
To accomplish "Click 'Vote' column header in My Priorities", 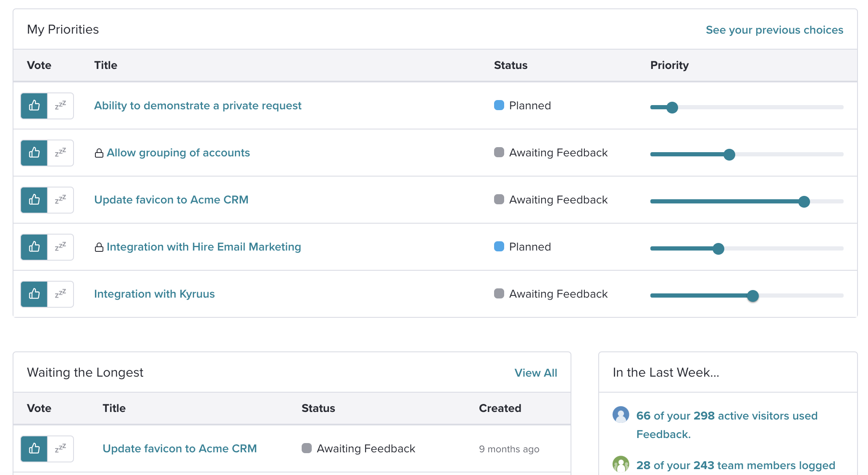I will [39, 65].
